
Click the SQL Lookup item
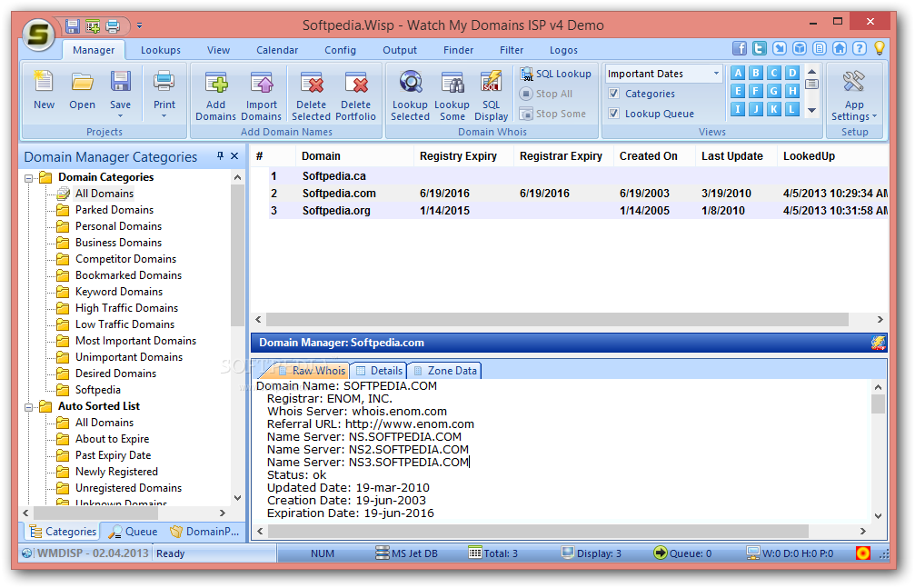[x=555, y=75]
